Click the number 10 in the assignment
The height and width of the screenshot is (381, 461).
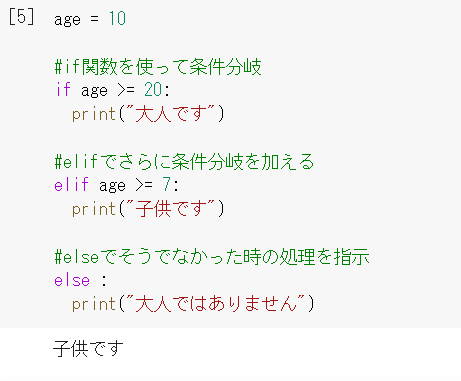click(x=118, y=18)
